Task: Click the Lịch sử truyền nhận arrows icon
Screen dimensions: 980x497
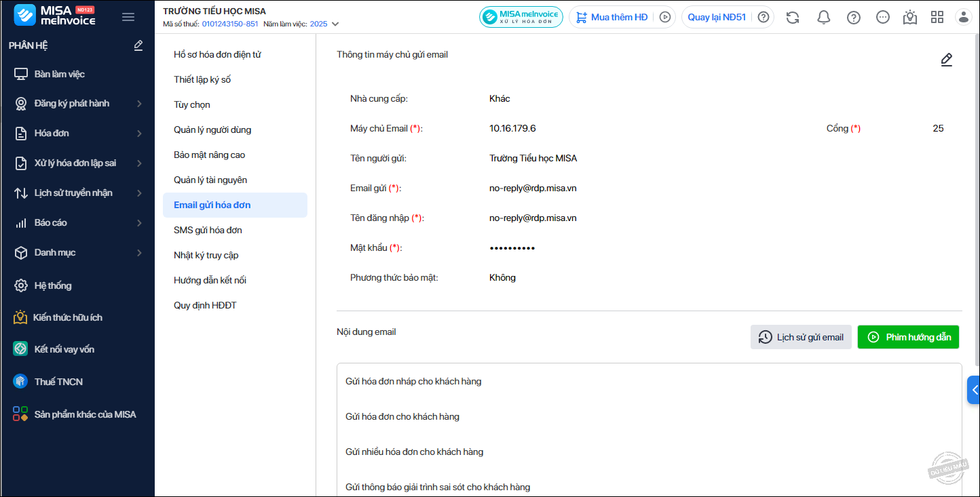Action: (x=21, y=193)
